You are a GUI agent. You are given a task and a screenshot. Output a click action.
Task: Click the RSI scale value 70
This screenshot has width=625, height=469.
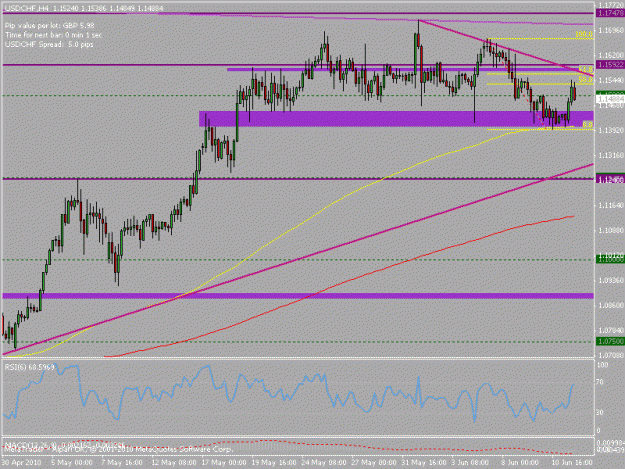pyautogui.click(x=600, y=383)
